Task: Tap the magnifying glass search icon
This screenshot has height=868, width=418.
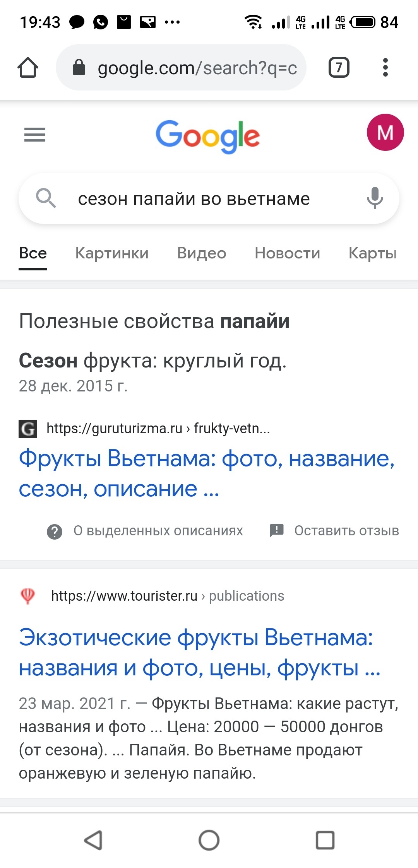Action: coord(46,198)
